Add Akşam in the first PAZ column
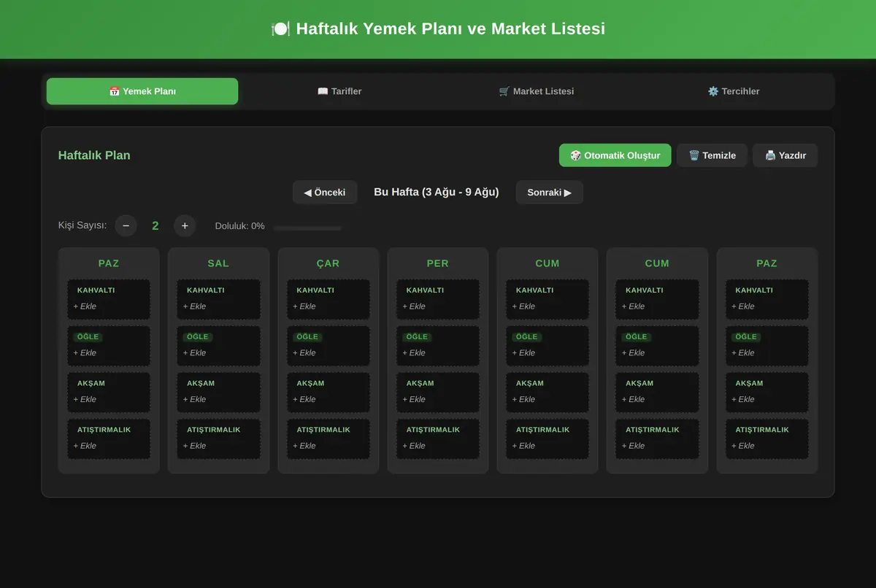This screenshot has width=876, height=588. point(109,392)
